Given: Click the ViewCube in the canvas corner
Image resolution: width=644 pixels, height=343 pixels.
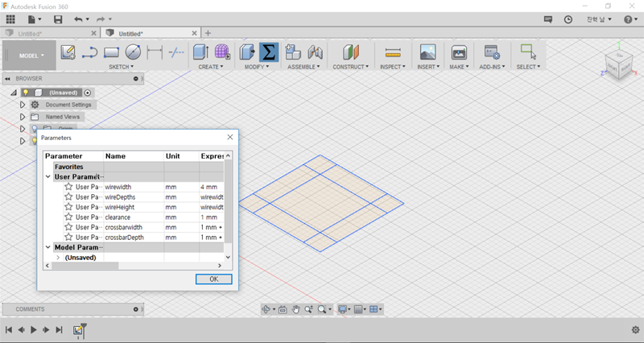Looking at the screenshot, I should point(618,66).
